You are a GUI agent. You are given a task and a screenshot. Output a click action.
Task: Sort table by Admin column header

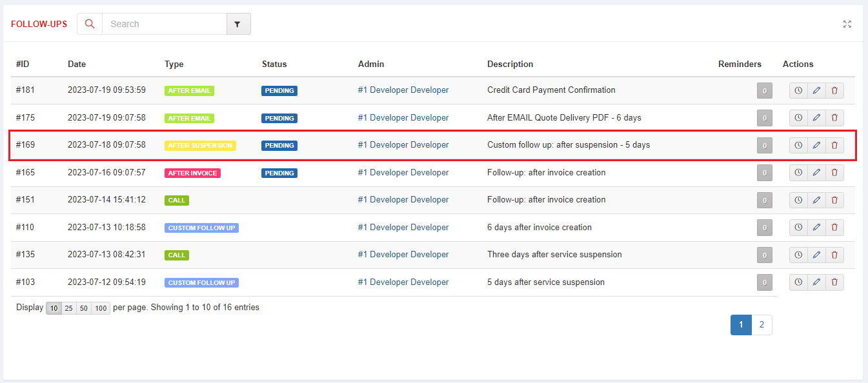tap(371, 64)
